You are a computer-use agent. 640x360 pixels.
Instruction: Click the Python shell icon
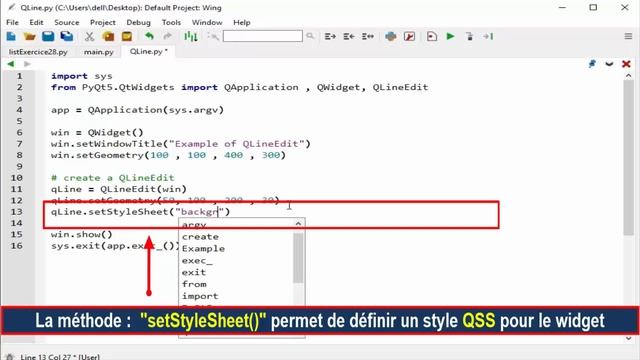tap(391, 37)
